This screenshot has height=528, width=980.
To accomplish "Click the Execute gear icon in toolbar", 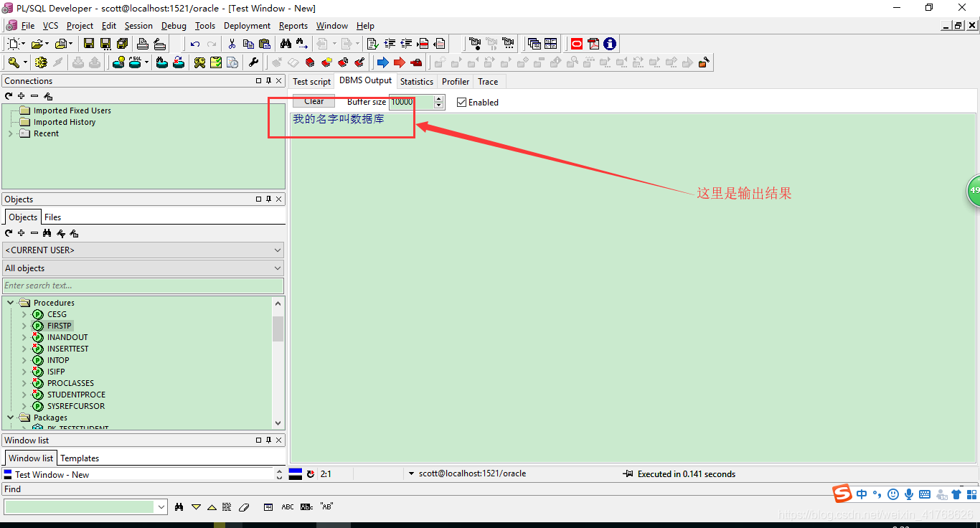I will pyautogui.click(x=41, y=62).
